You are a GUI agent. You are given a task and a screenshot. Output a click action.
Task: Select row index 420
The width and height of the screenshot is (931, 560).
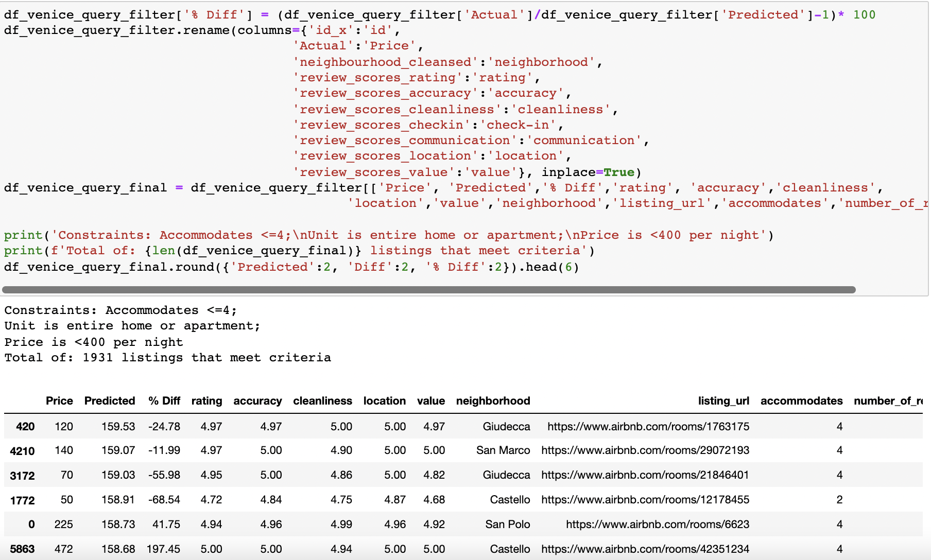[x=25, y=427]
